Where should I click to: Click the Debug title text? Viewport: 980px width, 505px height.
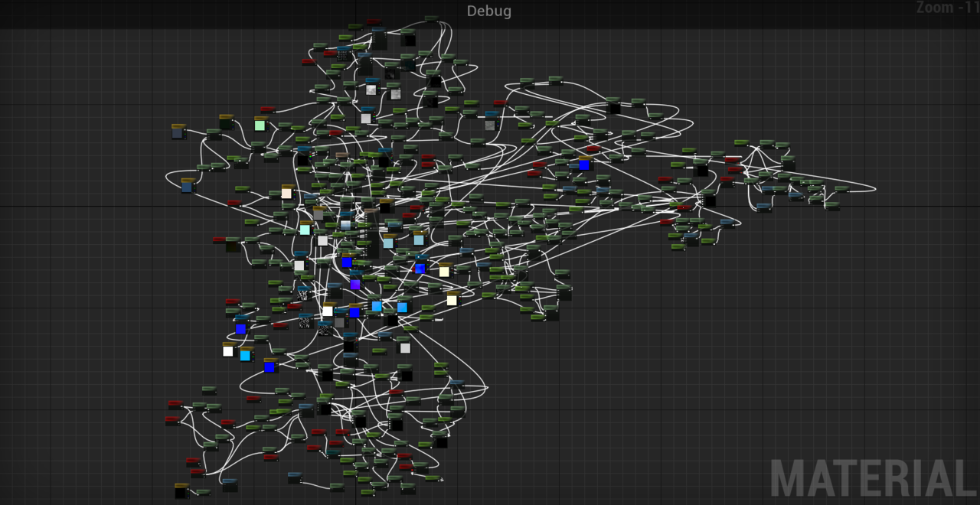pyautogui.click(x=489, y=11)
